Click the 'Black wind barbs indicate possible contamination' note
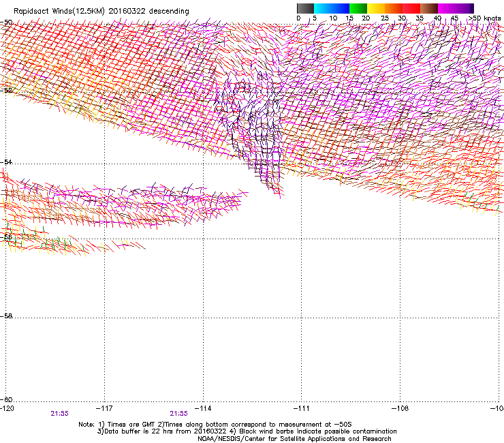The width and height of the screenshot is (504, 443). point(315,431)
